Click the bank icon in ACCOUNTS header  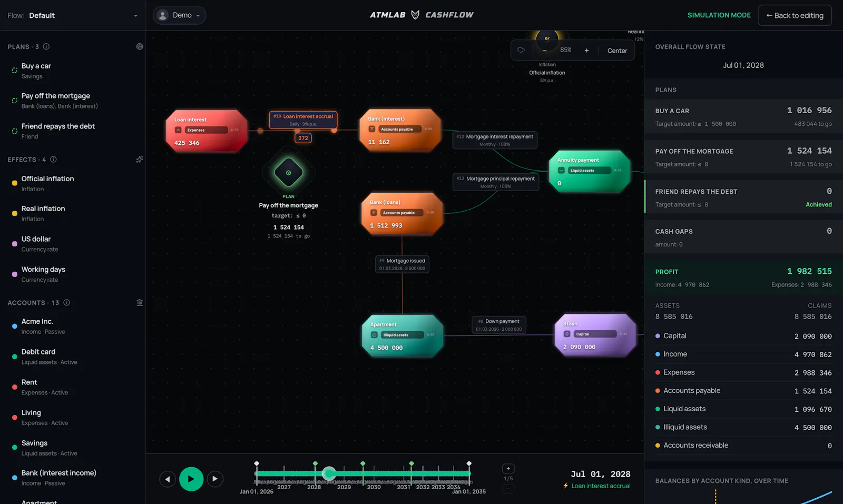tap(140, 302)
